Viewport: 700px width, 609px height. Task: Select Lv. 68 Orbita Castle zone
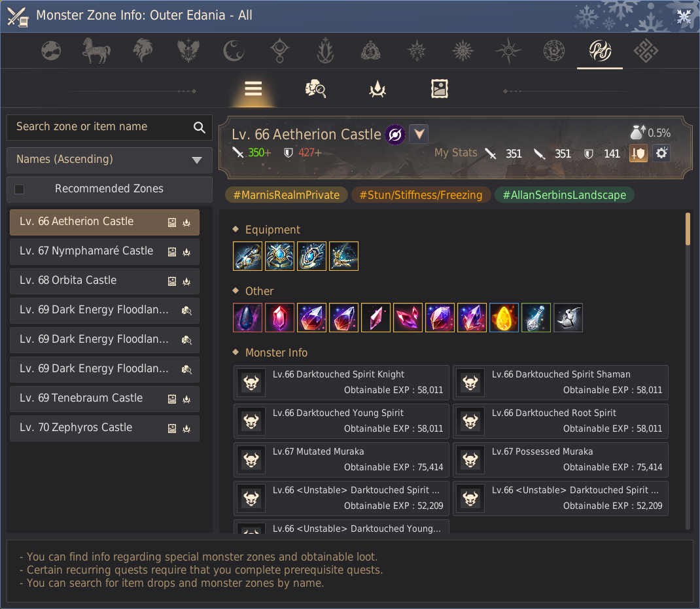[105, 281]
